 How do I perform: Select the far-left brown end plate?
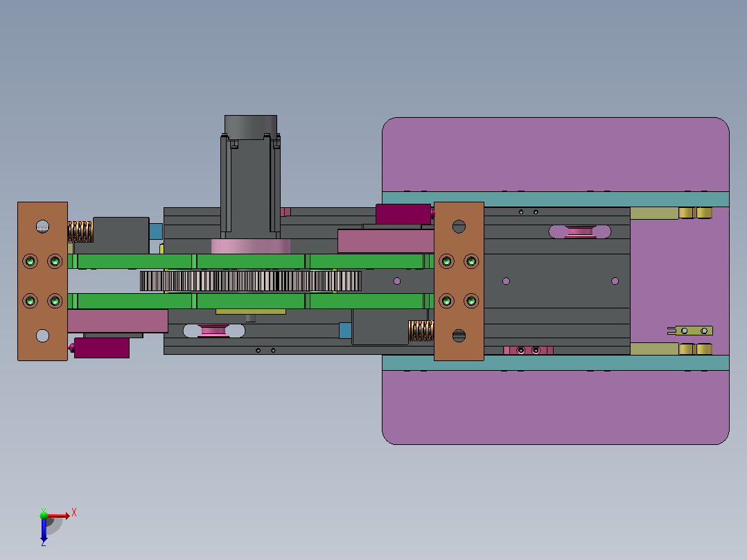coord(42,281)
